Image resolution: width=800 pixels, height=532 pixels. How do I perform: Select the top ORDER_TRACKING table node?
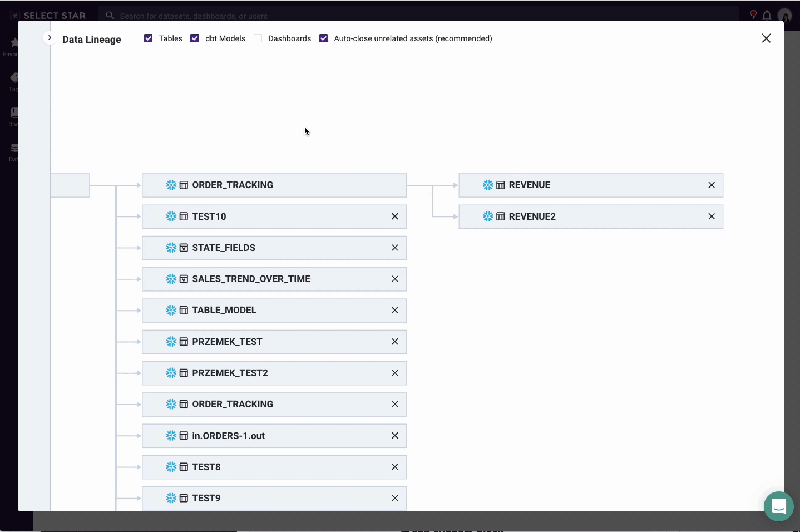coord(233,185)
